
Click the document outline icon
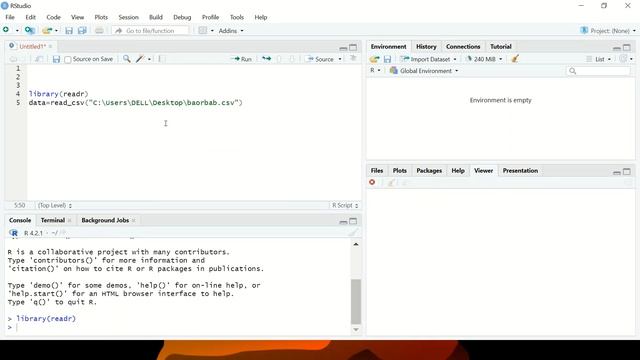[353, 59]
